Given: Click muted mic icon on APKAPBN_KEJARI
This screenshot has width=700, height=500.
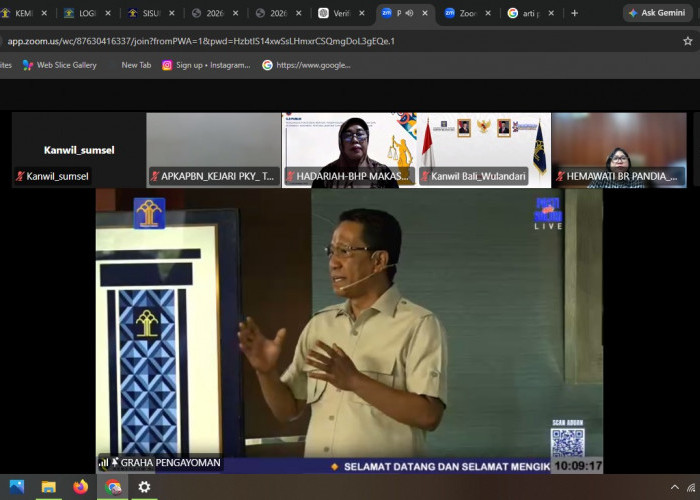Looking at the screenshot, I should coord(155,176).
